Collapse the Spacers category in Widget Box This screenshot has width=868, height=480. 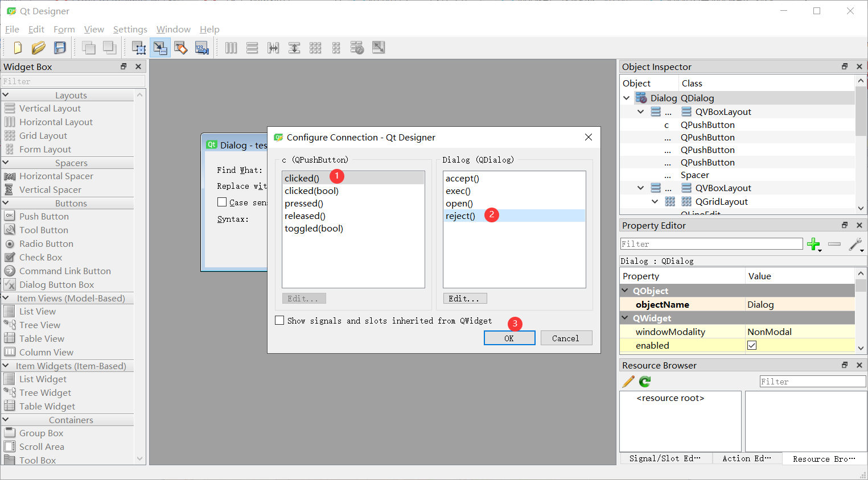click(6, 163)
